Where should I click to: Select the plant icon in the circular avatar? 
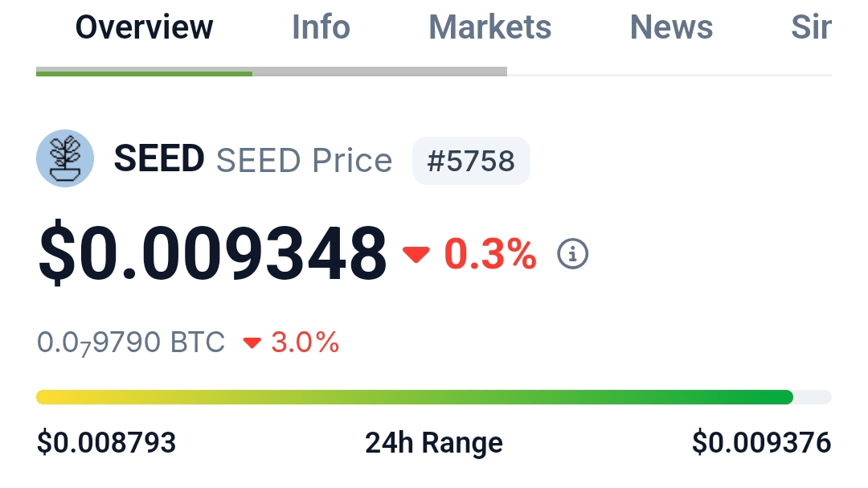click(65, 158)
